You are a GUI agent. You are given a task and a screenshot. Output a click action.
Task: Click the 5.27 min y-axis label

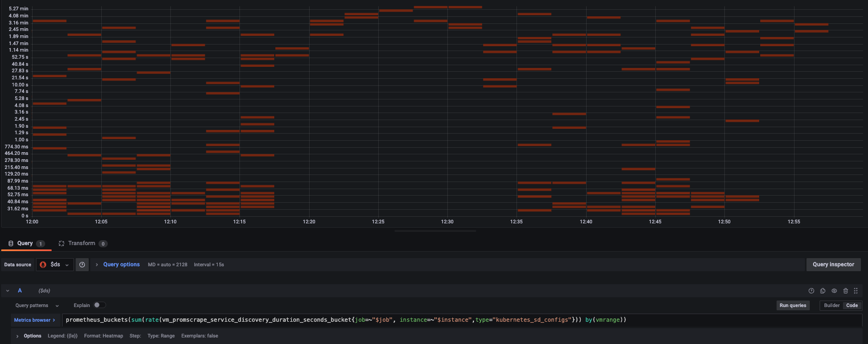coord(19,9)
